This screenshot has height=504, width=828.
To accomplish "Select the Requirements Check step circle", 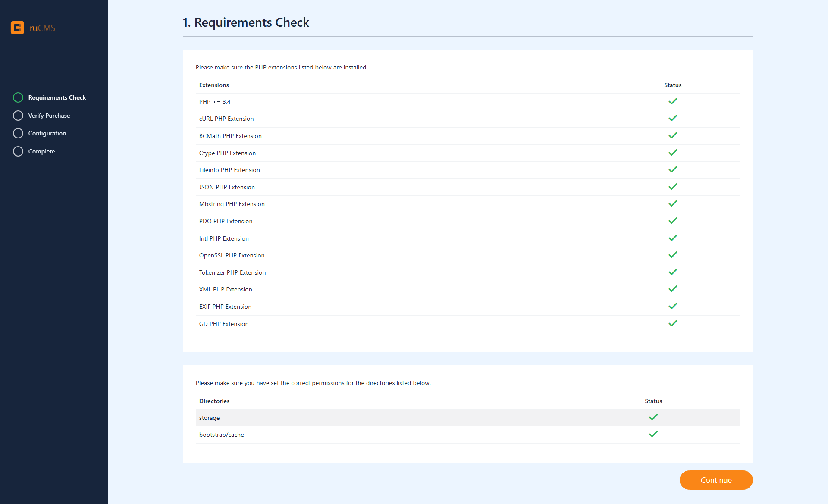I will click(x=18, y=97).
